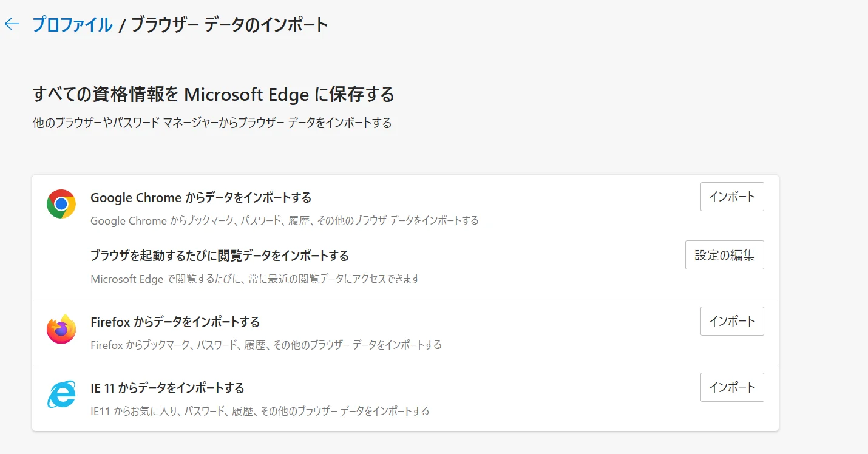The width and height of the screenshot is (868, 454).
Task: Click the Internet Explorer 11 logo icon
Action: pos(60,395)
